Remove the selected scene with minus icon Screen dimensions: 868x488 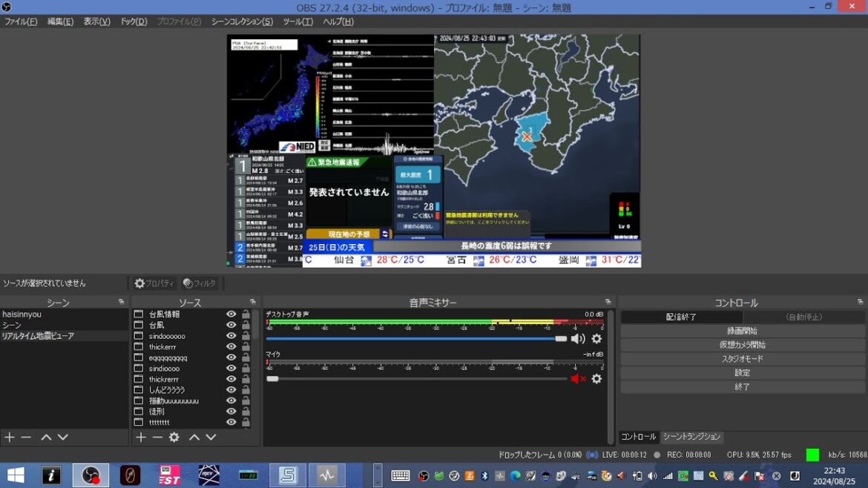click(26, 438)
